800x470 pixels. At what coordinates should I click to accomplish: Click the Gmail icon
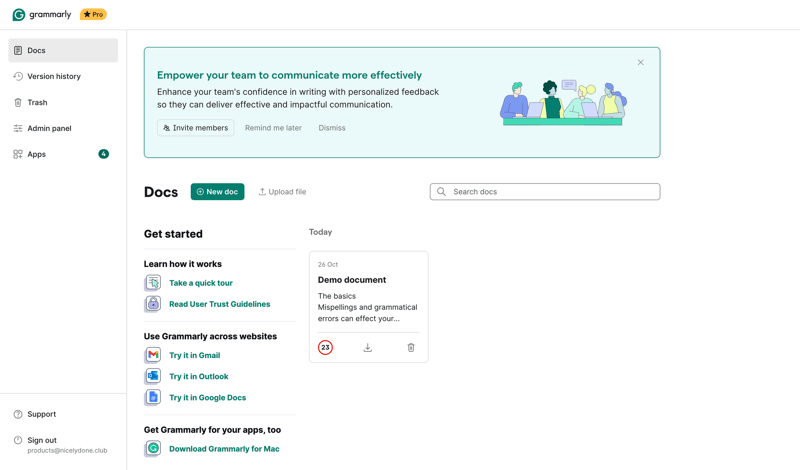click(153, 355)
